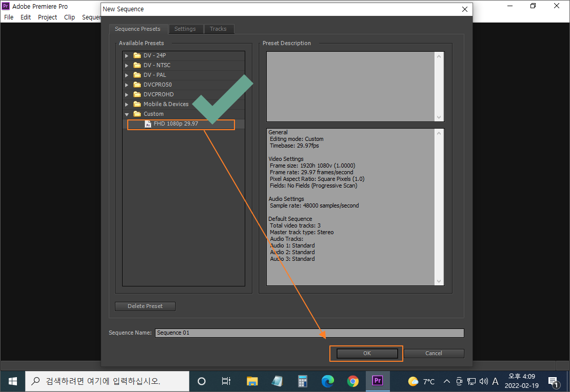Viewport: 570px width, 392px height.
Task: Select the FHD 1080p 29.97 preset name
Action: coord(176,124)
